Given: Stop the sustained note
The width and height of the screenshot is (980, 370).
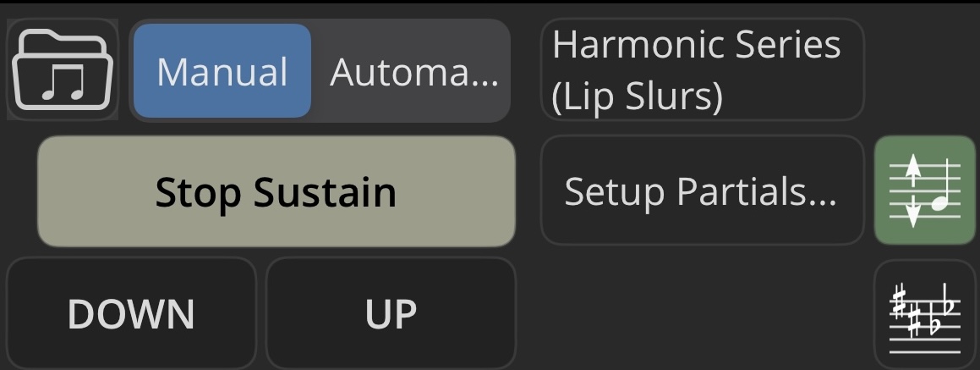Looking at the screenshot, I should click(x=276, y=191).
